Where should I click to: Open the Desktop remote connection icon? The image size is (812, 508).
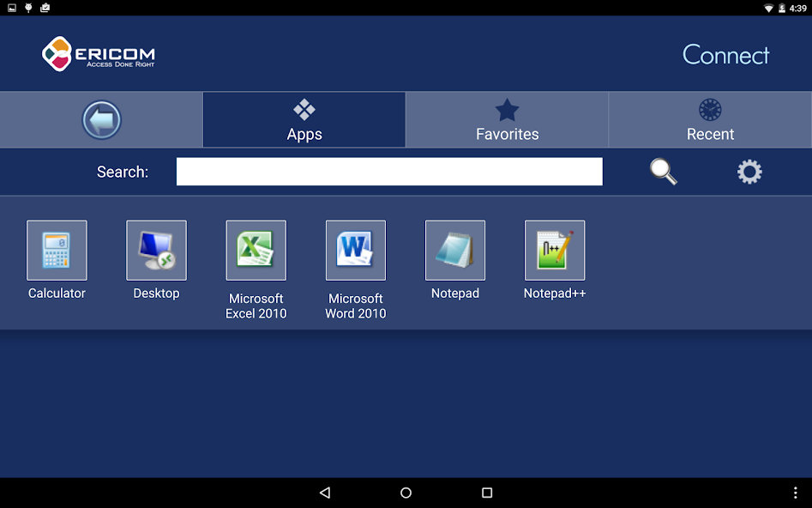(x=156, y=251)
